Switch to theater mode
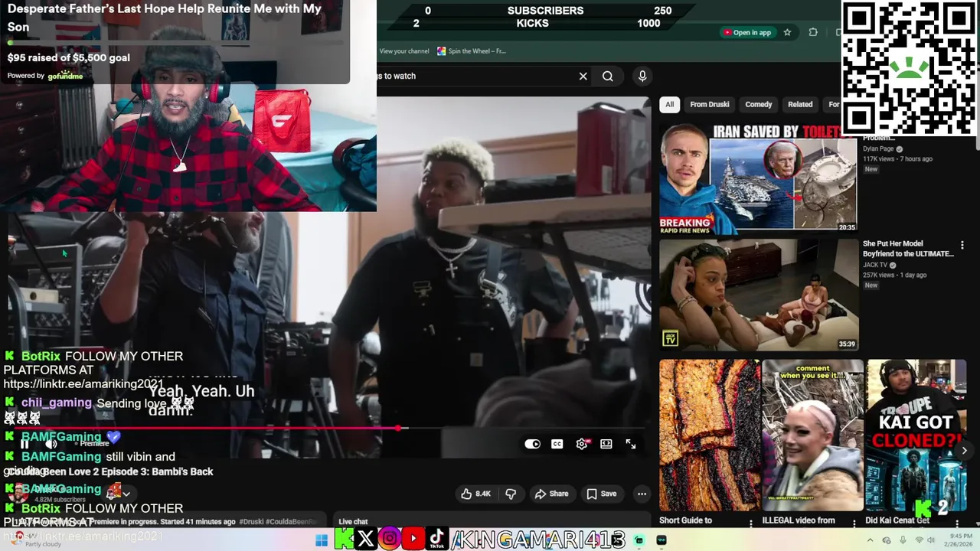Viewport: 980px width, 551px height. [x=606, y=444]
